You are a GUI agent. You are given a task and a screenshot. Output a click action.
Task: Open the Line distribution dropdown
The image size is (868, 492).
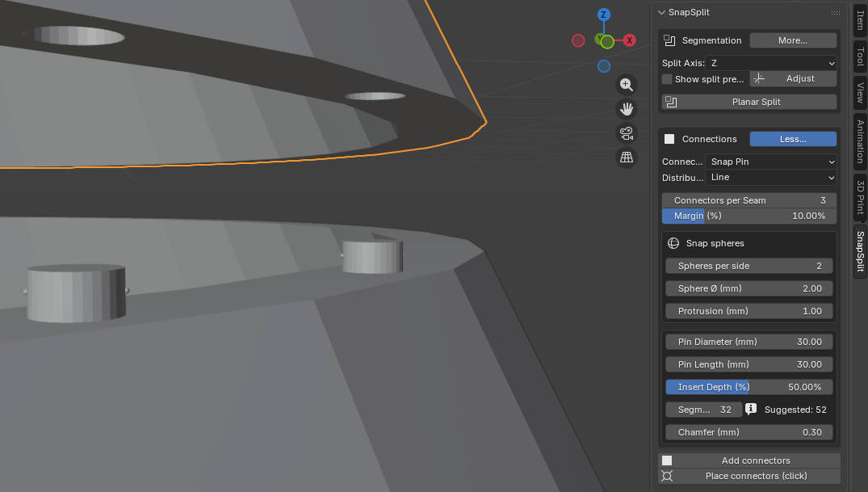coord(771,177)
